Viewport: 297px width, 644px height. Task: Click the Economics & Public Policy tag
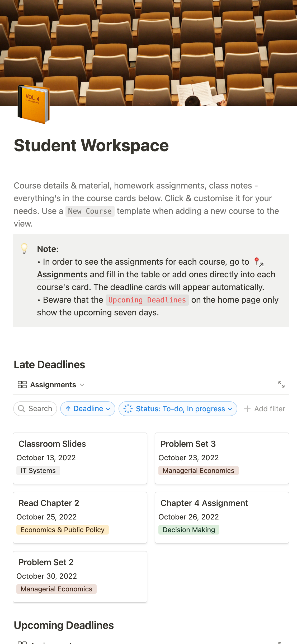click(x=63, y=530)
